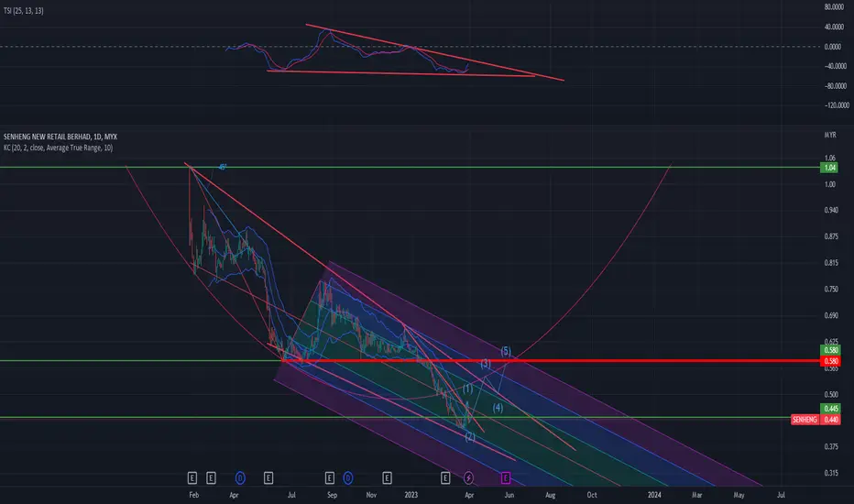
Task: Select the May label on the time axis
Action: click(739, 495)
